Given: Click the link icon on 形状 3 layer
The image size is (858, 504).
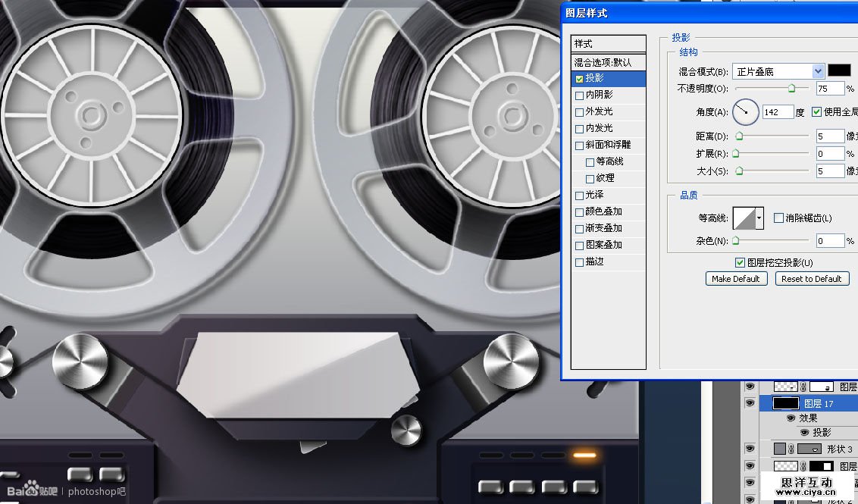Looking at the screenshot, I should pyautogui.click(x=792, y=449).
